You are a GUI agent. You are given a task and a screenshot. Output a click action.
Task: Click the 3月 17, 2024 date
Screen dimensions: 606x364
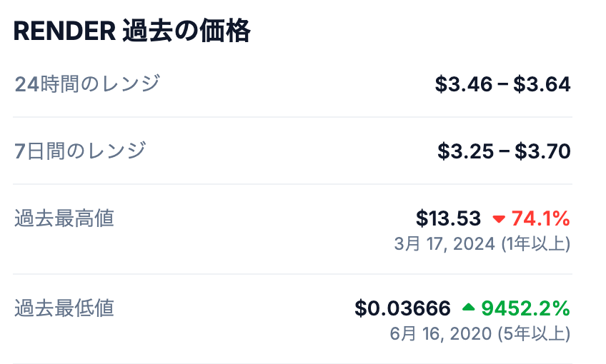(444, 243)
